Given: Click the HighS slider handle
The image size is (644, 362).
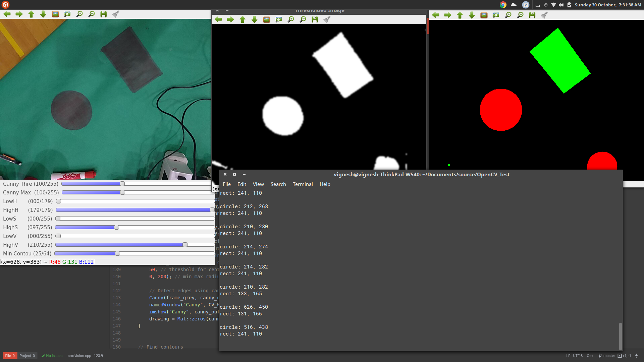Looking at the screenshot, I should 116,227.
